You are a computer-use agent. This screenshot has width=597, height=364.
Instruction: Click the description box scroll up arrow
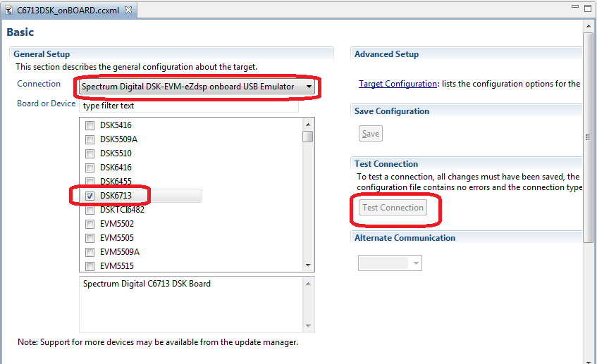(308, 284)
